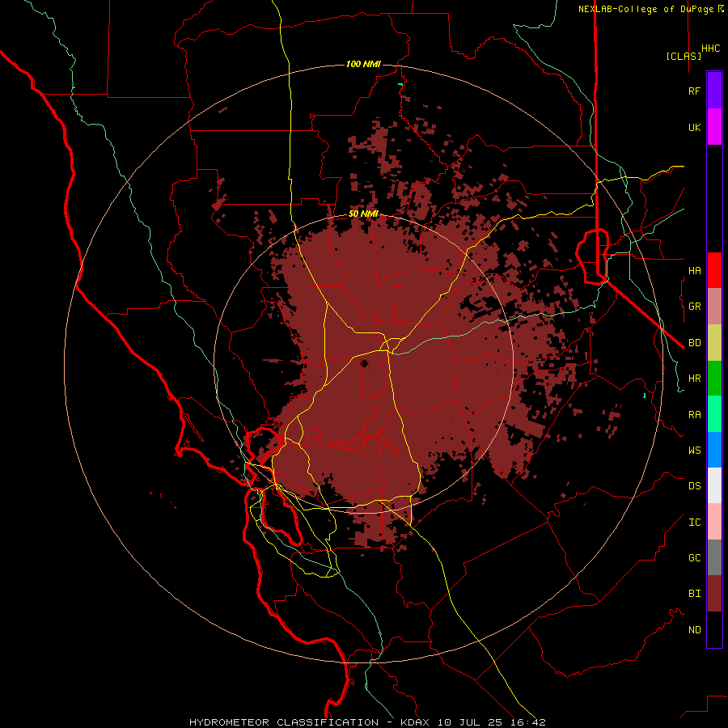
Task: Click the BI biological brown swatch
Action: 714,594
